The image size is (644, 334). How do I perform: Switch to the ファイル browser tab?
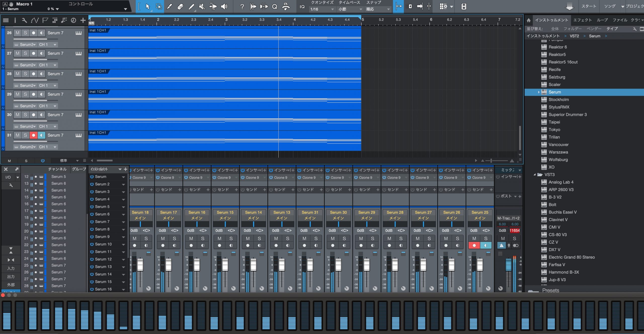tap(620, 20)
